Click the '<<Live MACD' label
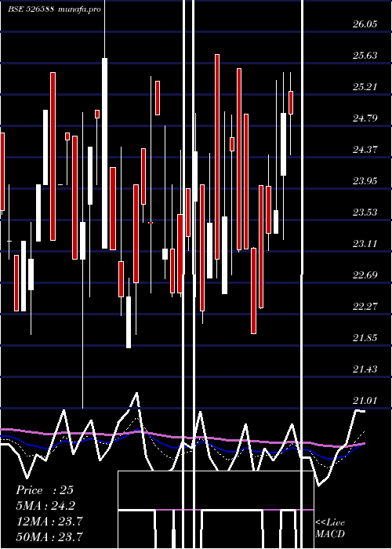This screenshot has width=392, height=549. click(x=330, y=528)
